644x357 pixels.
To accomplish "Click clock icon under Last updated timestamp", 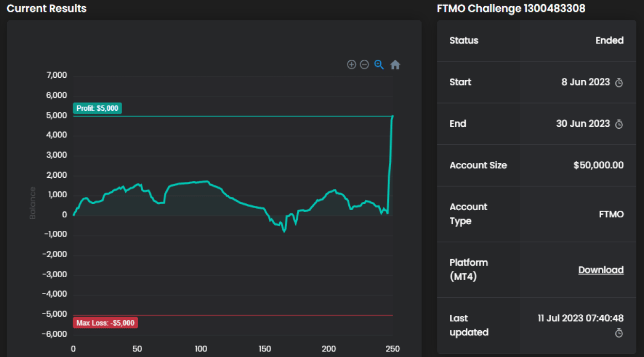I will 619,333.
